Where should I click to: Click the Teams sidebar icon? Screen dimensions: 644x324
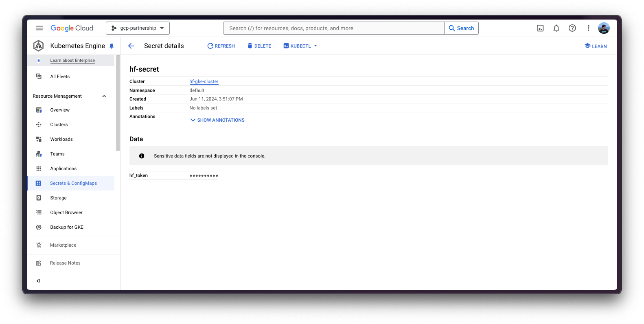[39, 154]
